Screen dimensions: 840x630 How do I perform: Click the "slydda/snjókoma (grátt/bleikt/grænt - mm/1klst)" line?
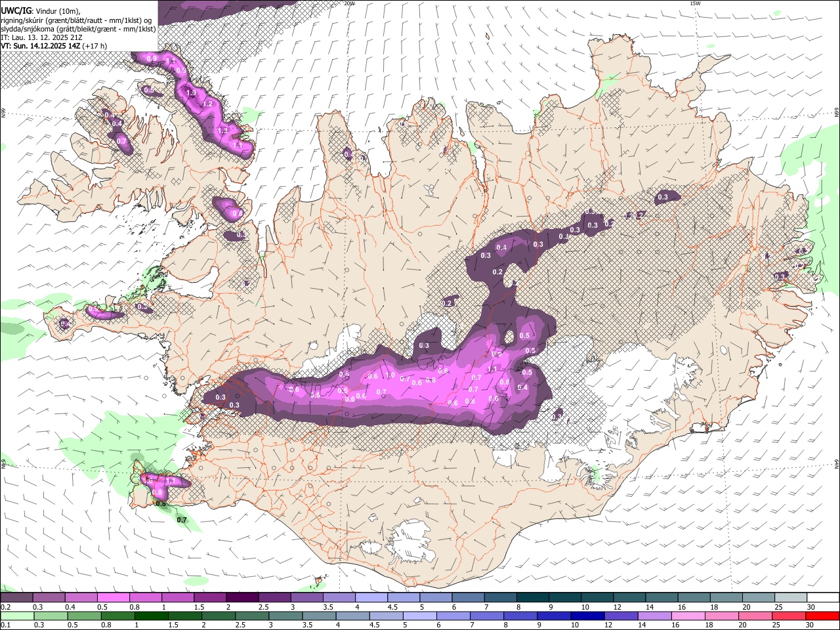pos(78,29)
